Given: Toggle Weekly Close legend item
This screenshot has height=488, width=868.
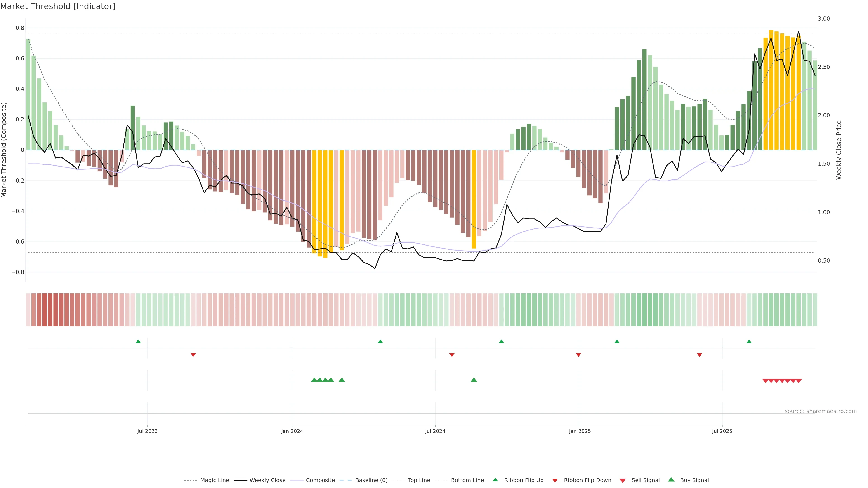Looking at the screenshot, I should (x=267, y=480).
